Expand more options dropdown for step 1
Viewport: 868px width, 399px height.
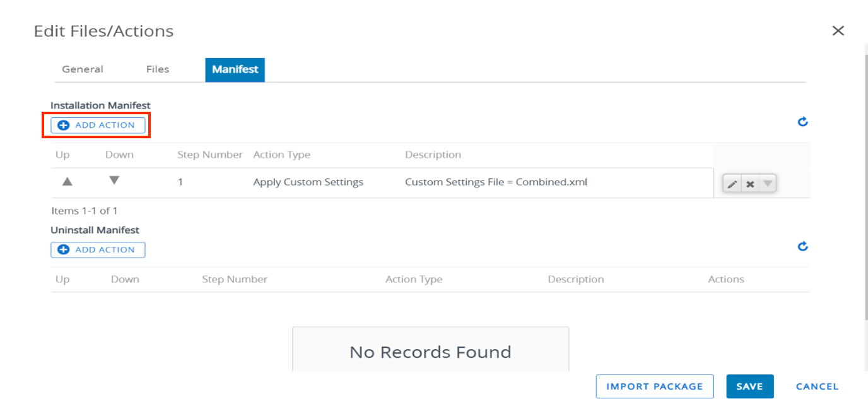click(x=767, y=184)
